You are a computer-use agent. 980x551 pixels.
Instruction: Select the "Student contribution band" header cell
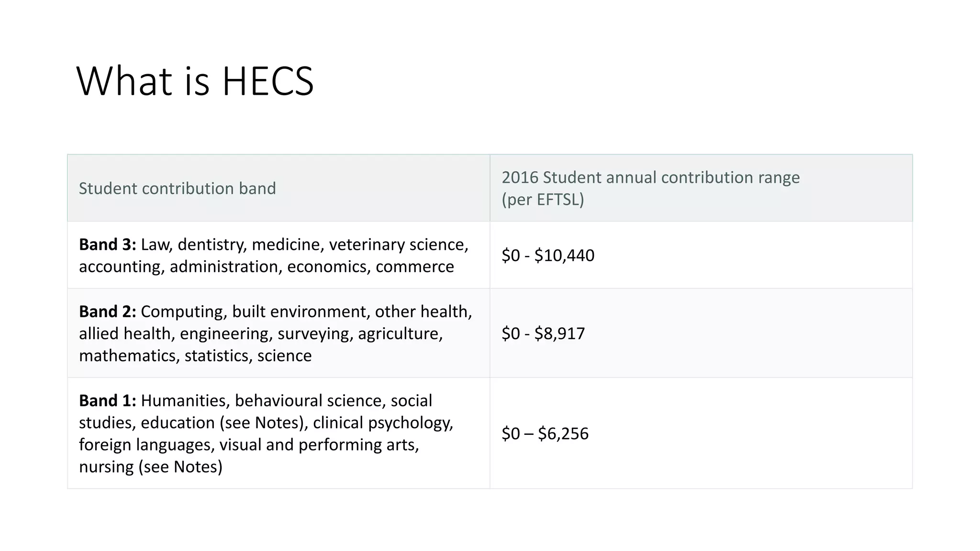click(177, 188)
